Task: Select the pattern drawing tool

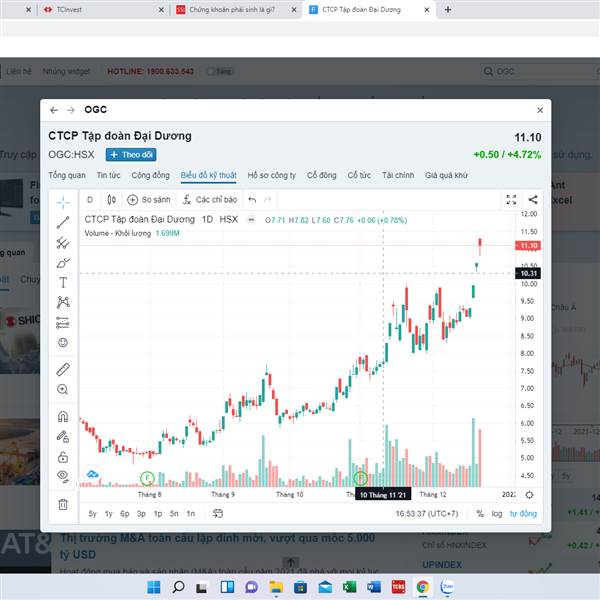Action: pos(63,302)
